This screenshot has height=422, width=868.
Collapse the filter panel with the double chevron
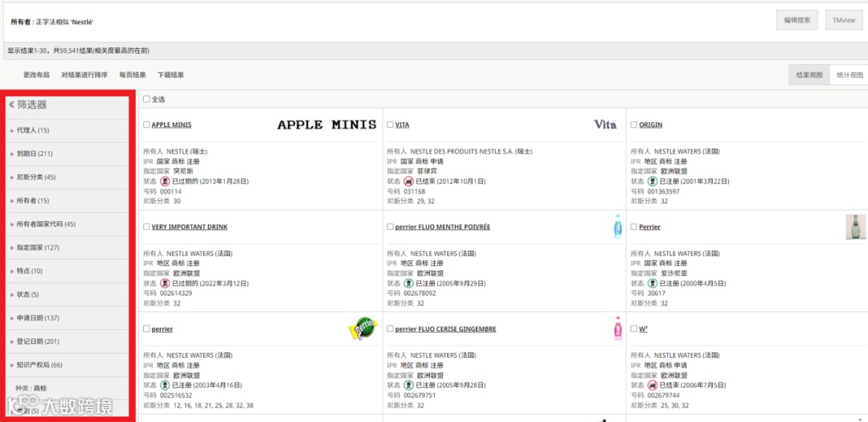tap(12, 104)
